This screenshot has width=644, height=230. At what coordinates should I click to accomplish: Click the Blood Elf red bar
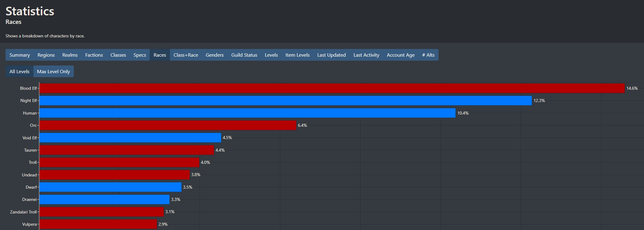(332, 88)
